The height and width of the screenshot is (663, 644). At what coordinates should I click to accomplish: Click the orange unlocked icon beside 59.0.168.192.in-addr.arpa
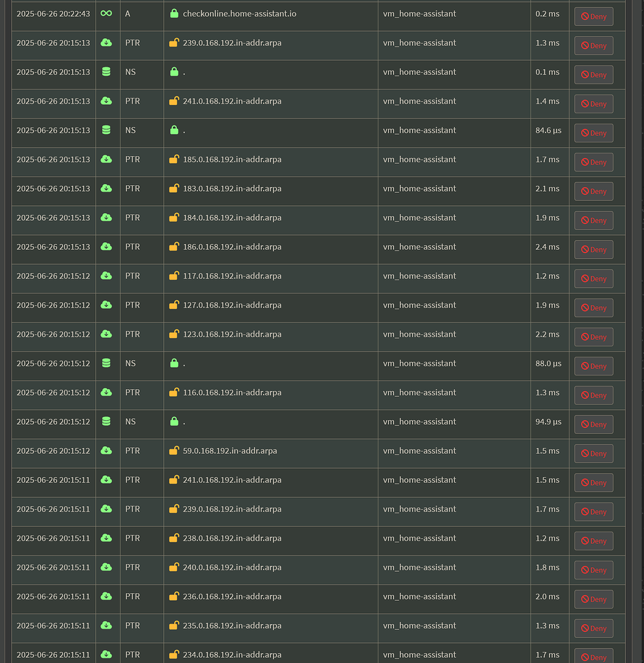174,451
